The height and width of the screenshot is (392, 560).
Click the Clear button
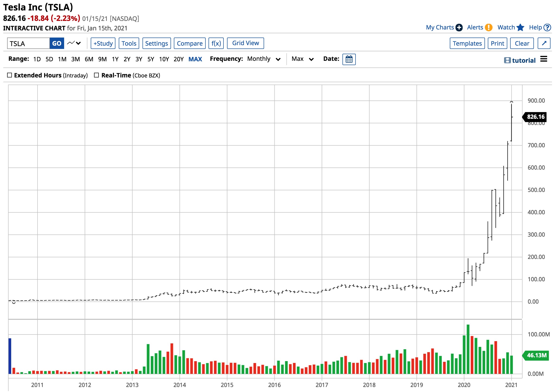point(522,43)
